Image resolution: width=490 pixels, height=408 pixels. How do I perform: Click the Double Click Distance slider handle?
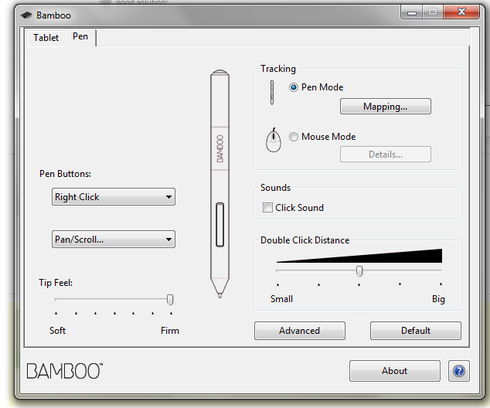pyautogui.click(x=359, y=271)
